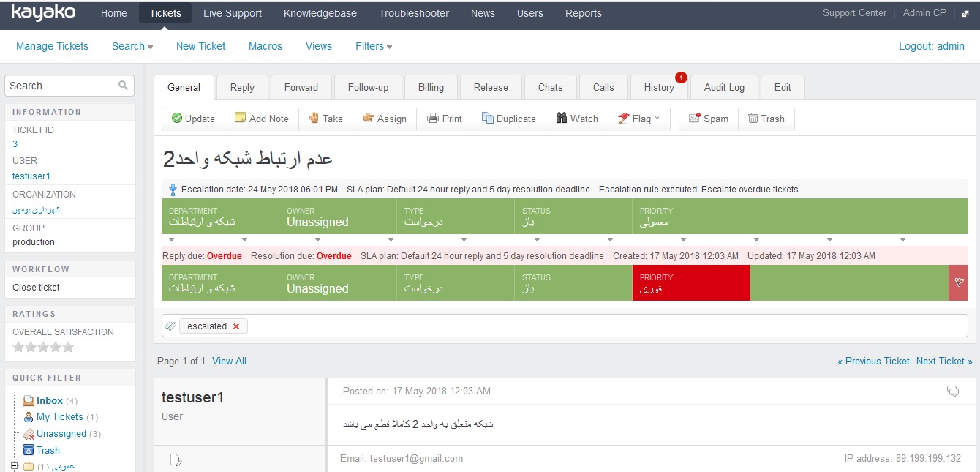
Task: Open Inbox quick filter
Action: (50, 400)
